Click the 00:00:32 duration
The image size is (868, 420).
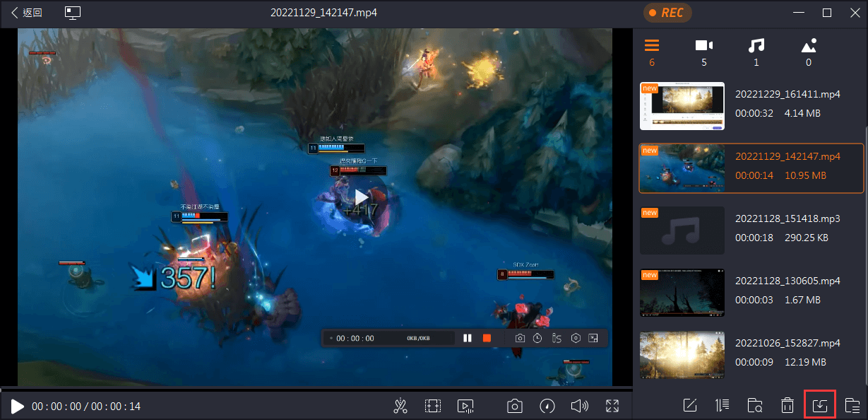pyautogui.click(x=754, y=112)
